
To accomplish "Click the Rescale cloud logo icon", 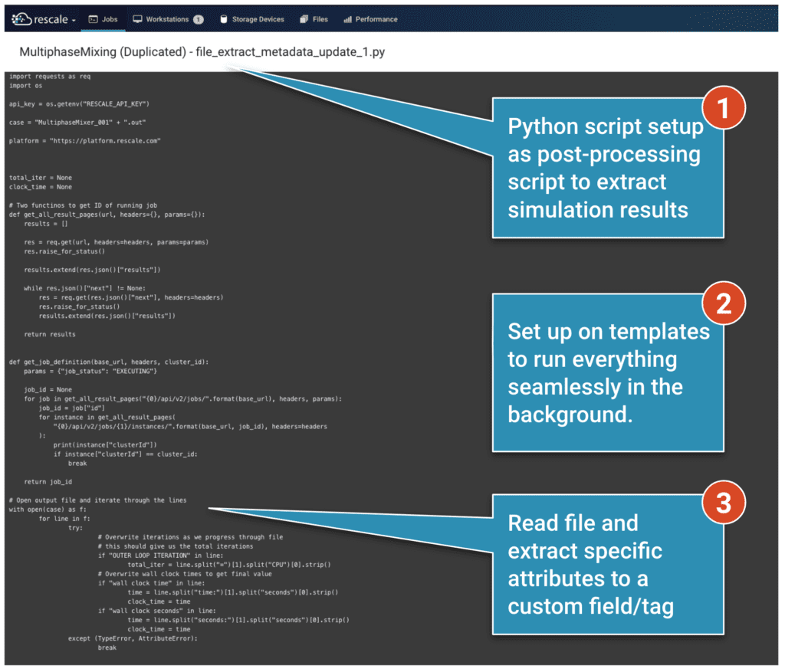I will pyautogui.click(x=21, y=19).
